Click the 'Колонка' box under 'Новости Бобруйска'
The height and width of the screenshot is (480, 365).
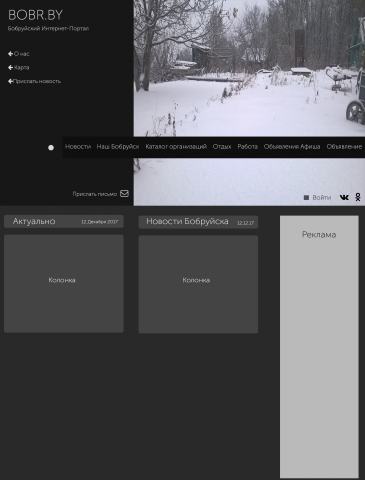point(198,284)
